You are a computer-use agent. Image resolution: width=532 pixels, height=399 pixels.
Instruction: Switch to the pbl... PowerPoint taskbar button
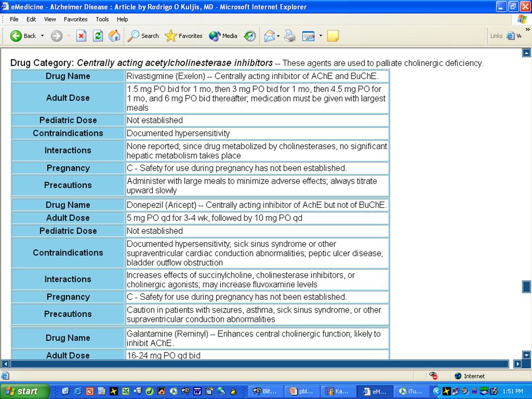(303, 391)
